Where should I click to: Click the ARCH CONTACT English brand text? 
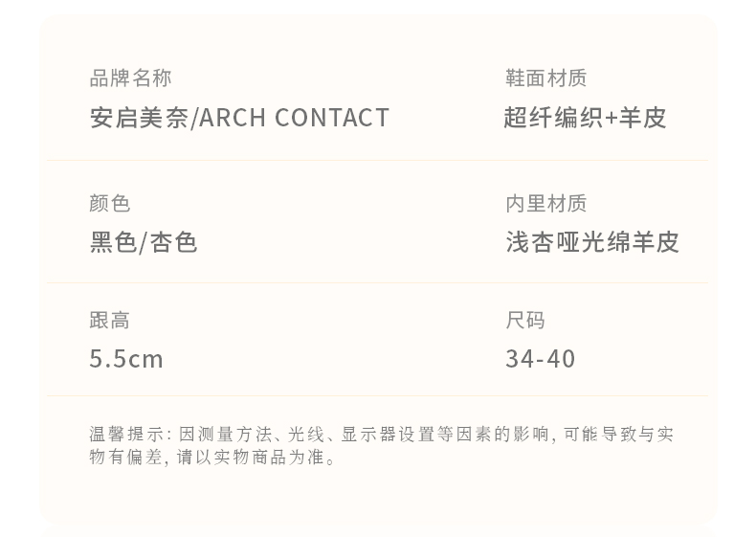(x=295, y=118)
